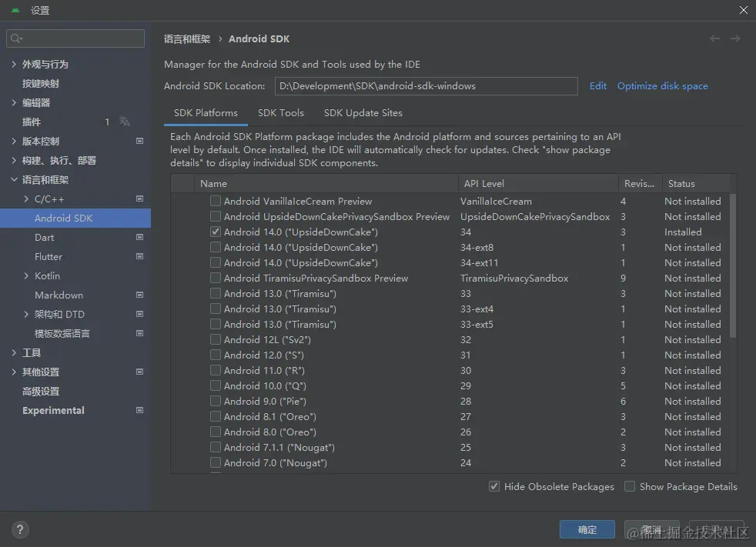Click the translation icon beside 插件
The image size is (756, 547).
pyautogui.click(x=125, y=122)
